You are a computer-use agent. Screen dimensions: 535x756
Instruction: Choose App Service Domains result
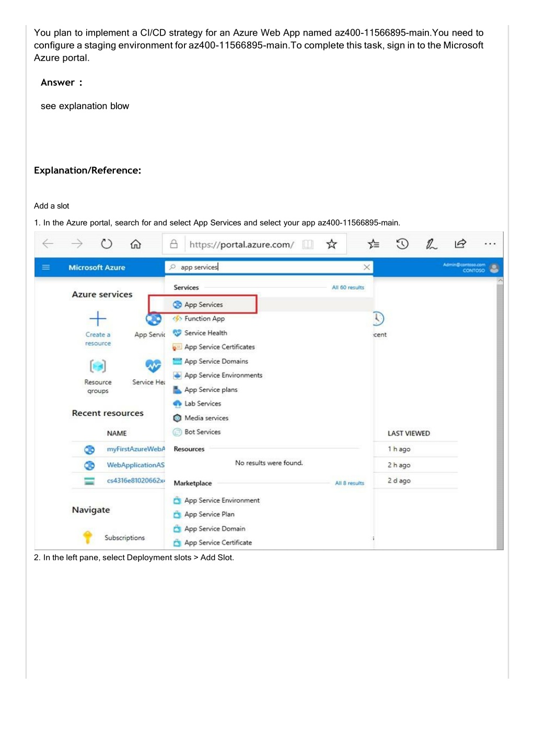pyautogui.click(x=216, y=361)
